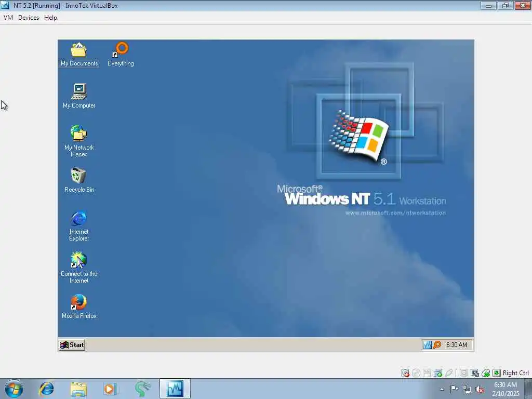The width and height of the screenshot is (532, 399).
Task: Select the Mozilla Firefox desktop shortcut
Action: [x=79, y=307]
